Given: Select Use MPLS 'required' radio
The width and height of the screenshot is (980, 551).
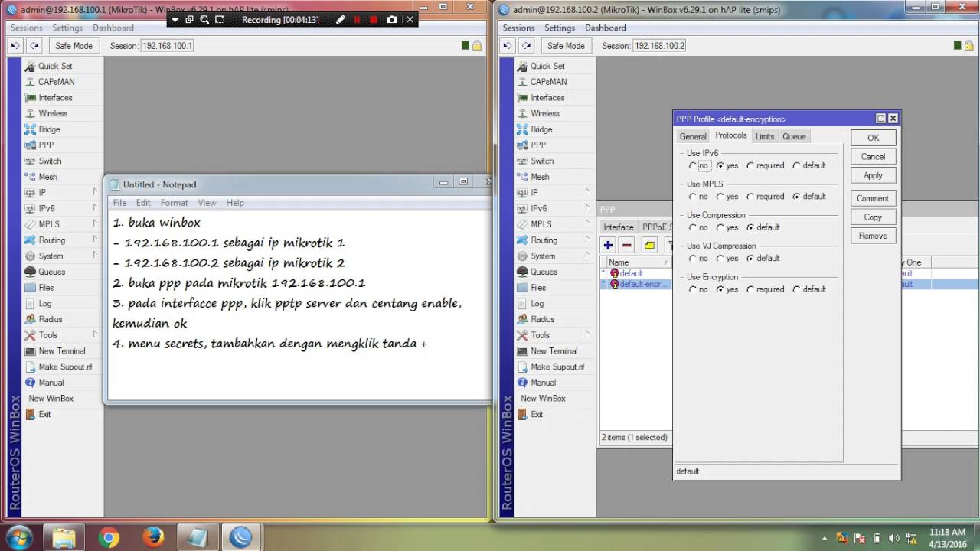Looking at the screenshot, I should click(750, 197).
